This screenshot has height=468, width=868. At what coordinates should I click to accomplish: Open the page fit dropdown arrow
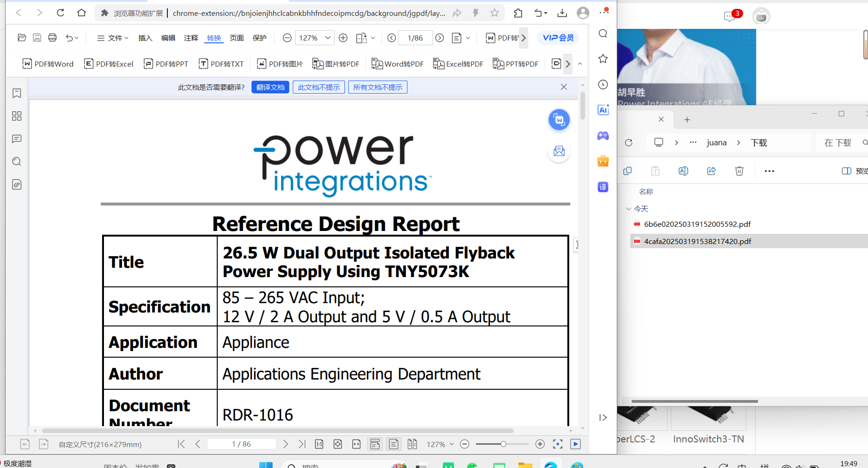(373, 38)
